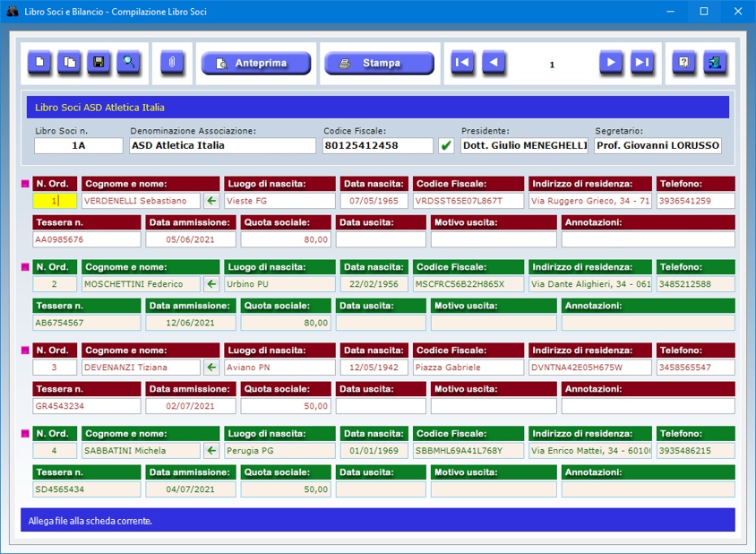Click name field SABBATINI Michela
The height and width of the screenshot is (554, 756).
click(141, 451)
